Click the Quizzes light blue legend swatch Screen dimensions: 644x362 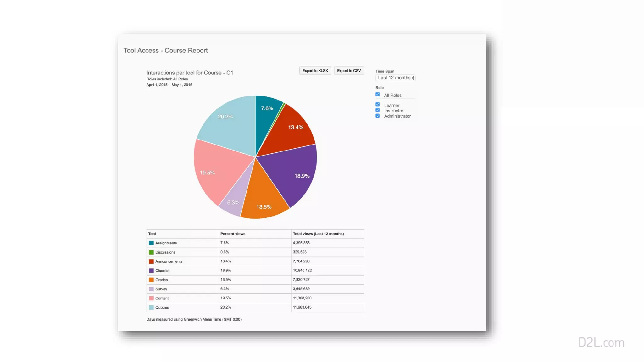pyautogui.click(x=151, y=307)
